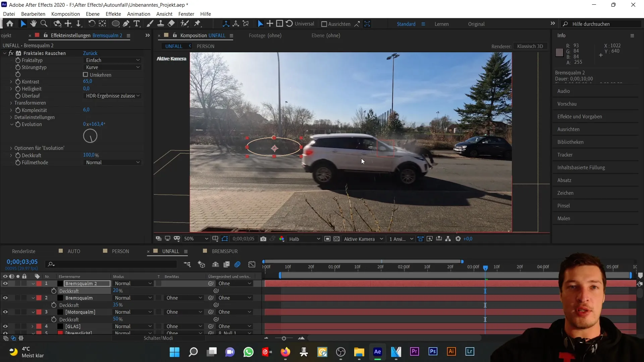
Task: Drag the Kontrast value slider at 65,0
Action: pos(87,81)
